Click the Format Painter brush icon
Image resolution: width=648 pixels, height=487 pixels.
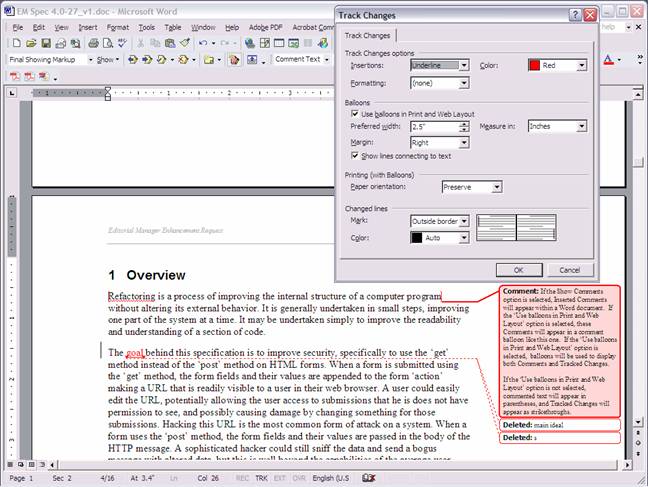pos(185,43)
